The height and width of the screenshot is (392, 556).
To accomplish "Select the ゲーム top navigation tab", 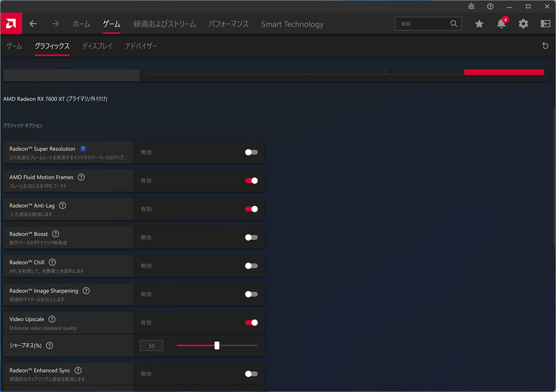I will click(112, 24).
